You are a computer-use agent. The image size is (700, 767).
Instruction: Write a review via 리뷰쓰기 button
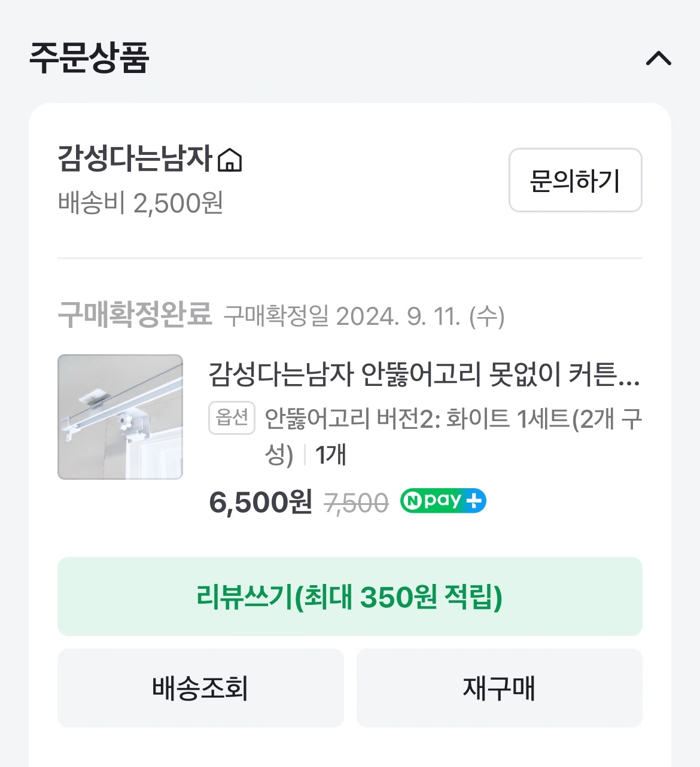[349, 596]
